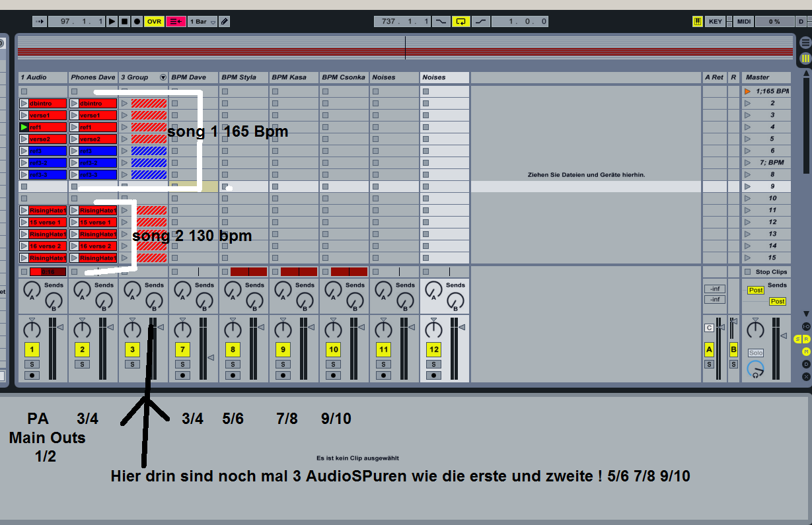Toggle the Loop switch in the transport
The image size is (812, 525).
tap(461, 22)
